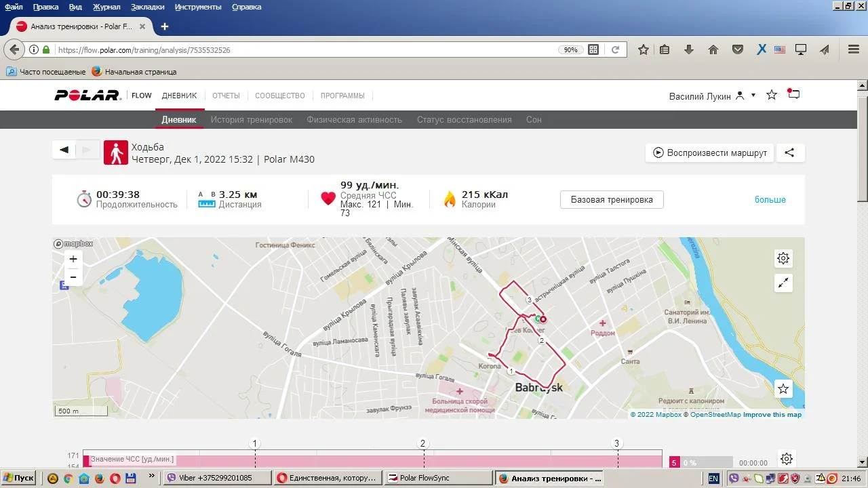Click the blue X extension icon
868x488 pixels.
[762, 49]
